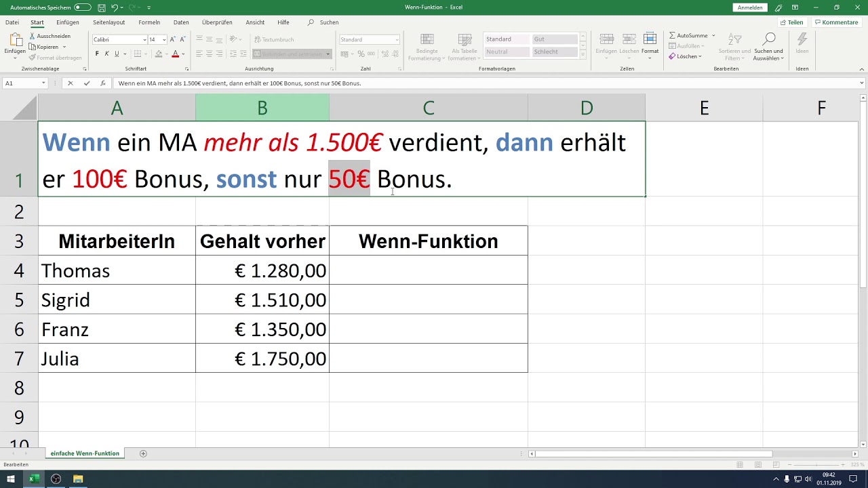This screenshot has height=488, width=868.
Task: Apply red font color swatch
Action: click(x=175, y=54)
